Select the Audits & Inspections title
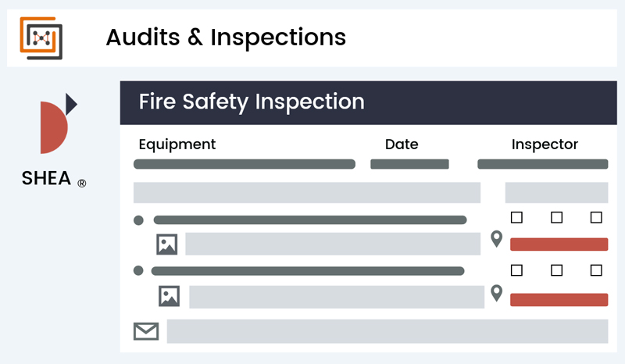This screenshot has height=364, width=625. (x=226, y=37)
